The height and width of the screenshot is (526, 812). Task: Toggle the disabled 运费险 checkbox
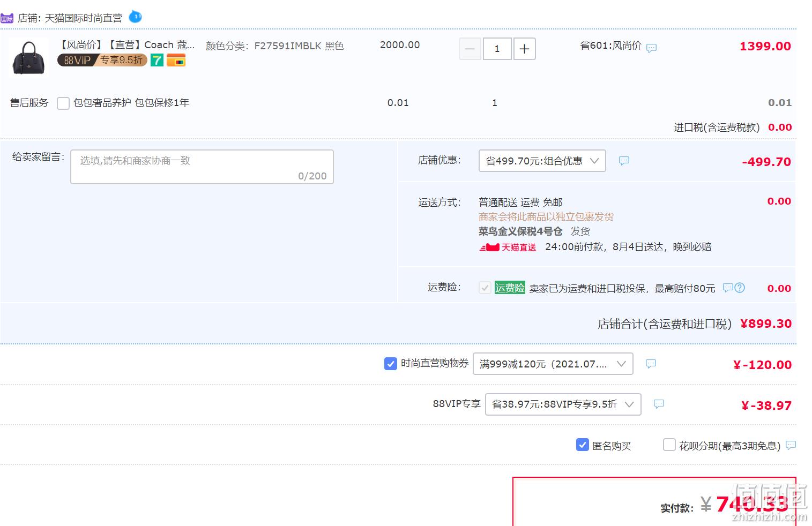[x=485, y=288]
